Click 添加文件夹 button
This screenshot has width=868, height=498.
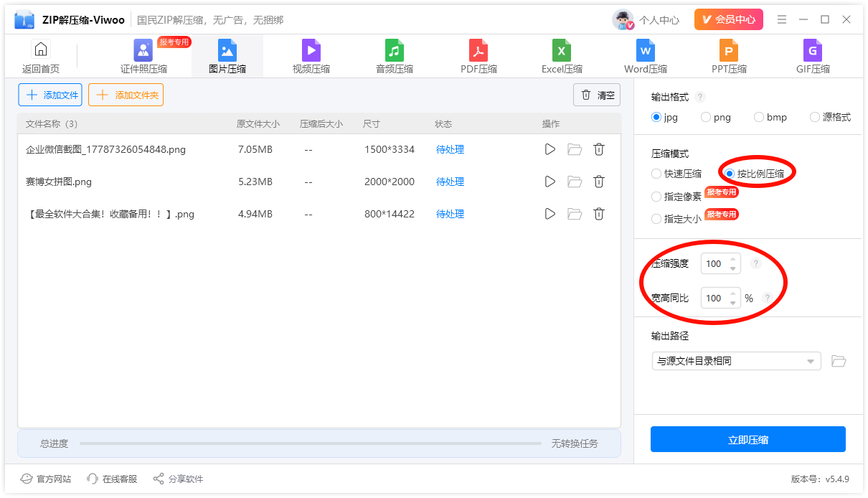pos(126,95)
